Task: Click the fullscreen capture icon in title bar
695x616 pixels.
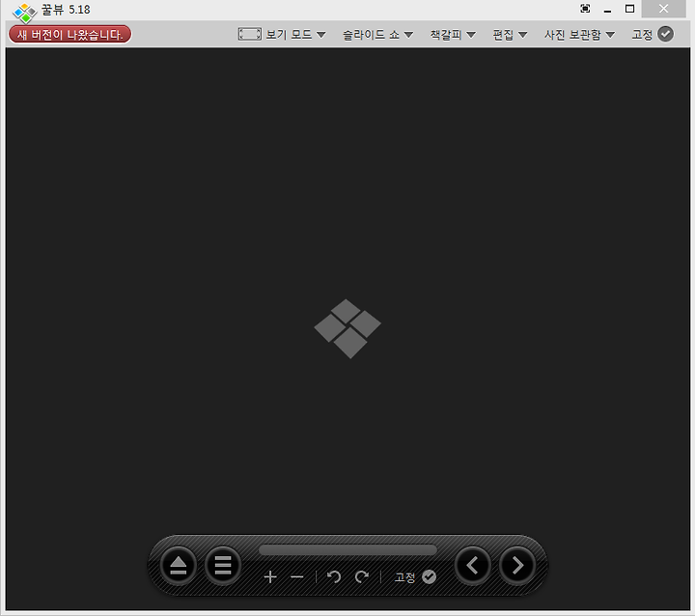Action: pyautogui.click(x=585, y=9)
